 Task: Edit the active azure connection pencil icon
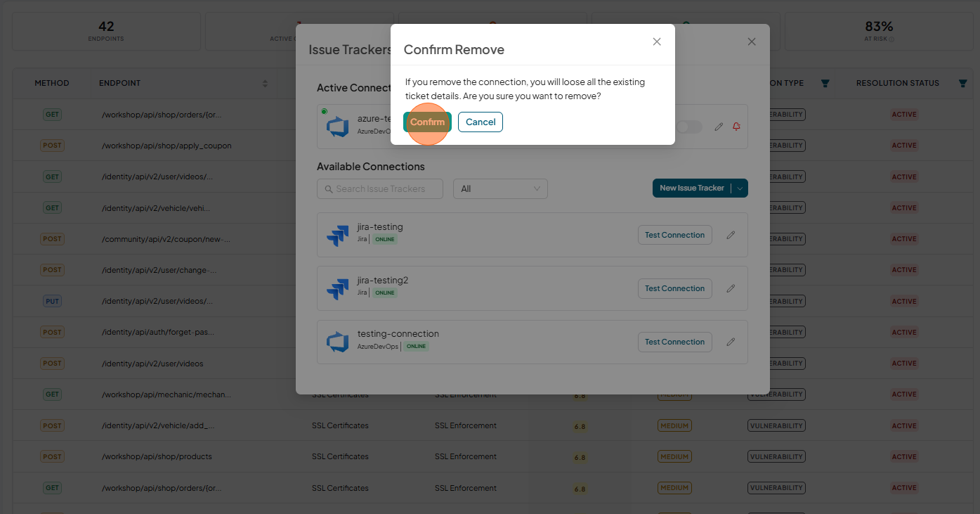click(719, 127)
